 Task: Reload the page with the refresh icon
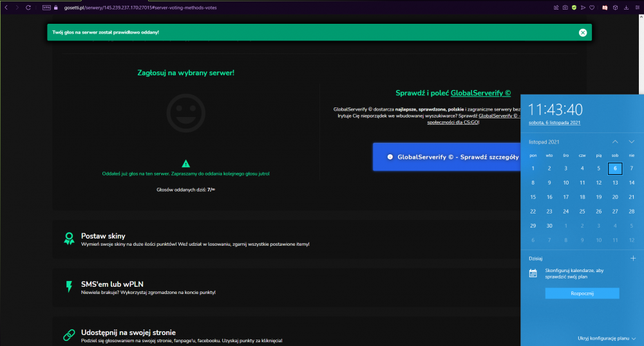click(28, 7)
